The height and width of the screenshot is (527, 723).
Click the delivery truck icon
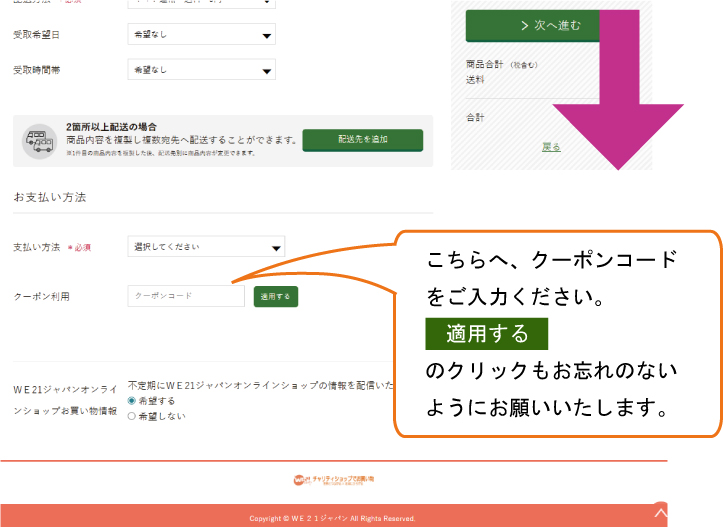[x=41, y=142]
